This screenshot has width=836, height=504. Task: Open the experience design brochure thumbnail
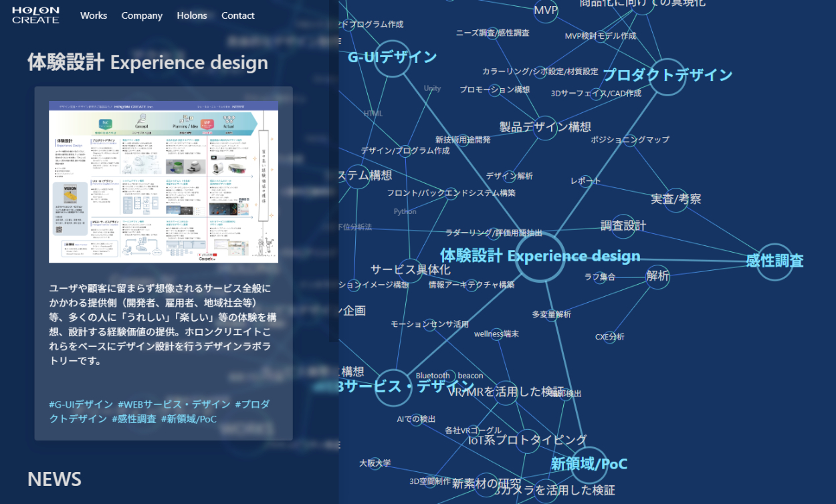click(x=163, y=182)
